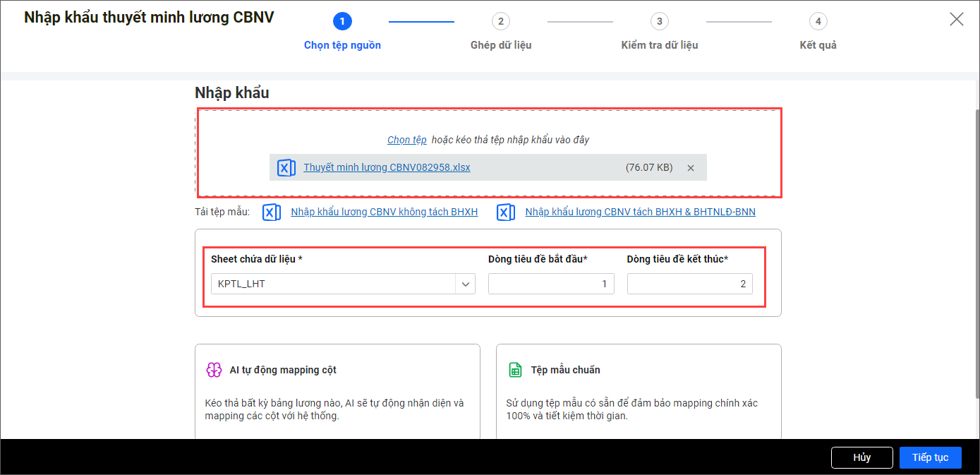Go to step 2 Ghép dữ liệu
The height and width of the screenshot is (475, 980).
[500, 21]
